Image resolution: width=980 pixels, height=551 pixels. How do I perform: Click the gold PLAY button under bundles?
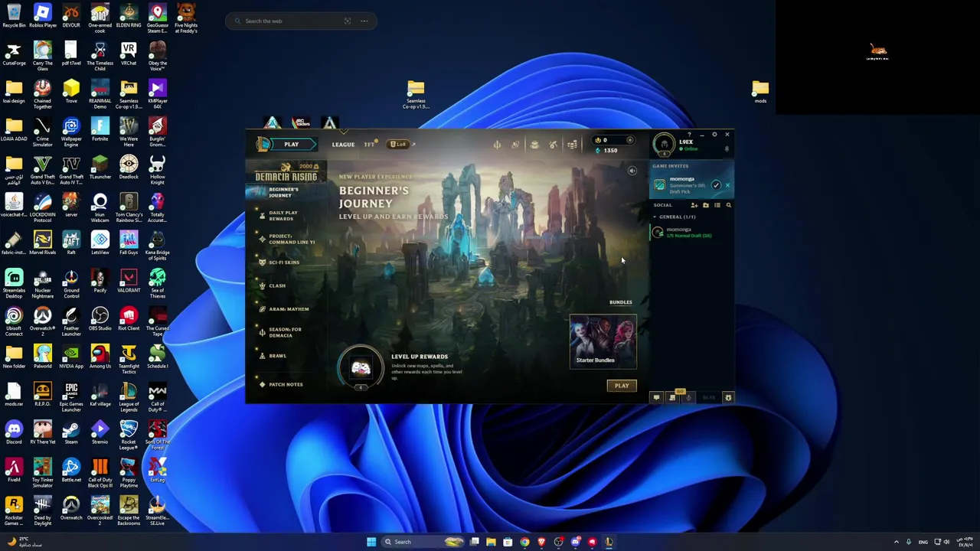click(x=621, y=386)
